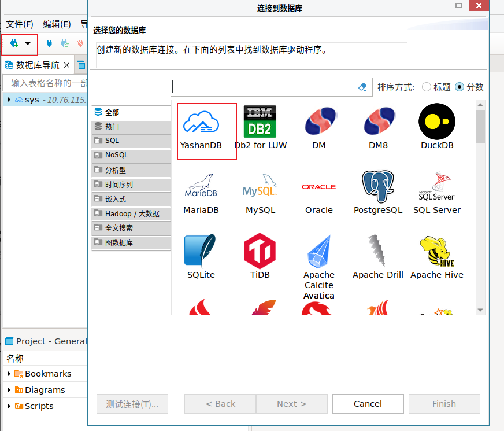The height and width of the screenshot is (431, 504).
Task: Switch to NoSQL category
Action: [x=131, y=156]
